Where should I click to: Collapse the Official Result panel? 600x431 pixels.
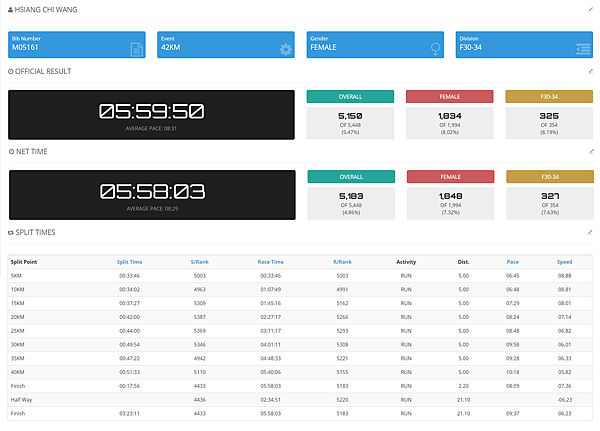point(591,71)
